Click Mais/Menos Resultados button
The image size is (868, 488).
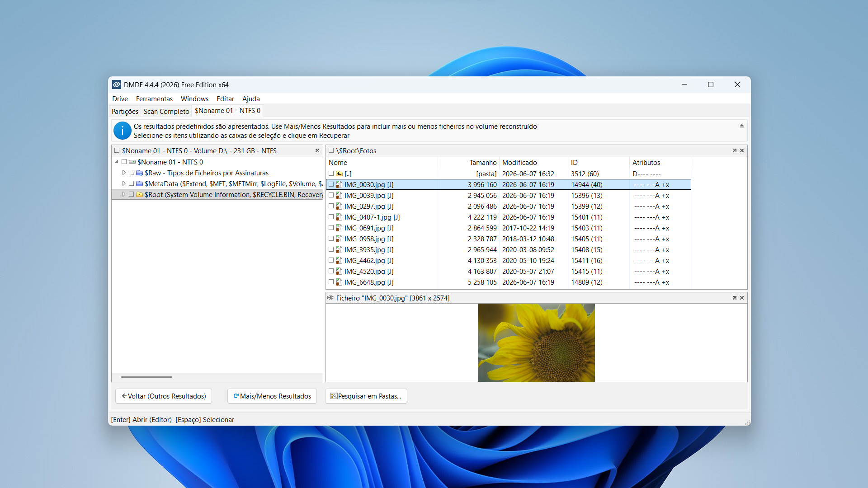click(x=272, y=396)
